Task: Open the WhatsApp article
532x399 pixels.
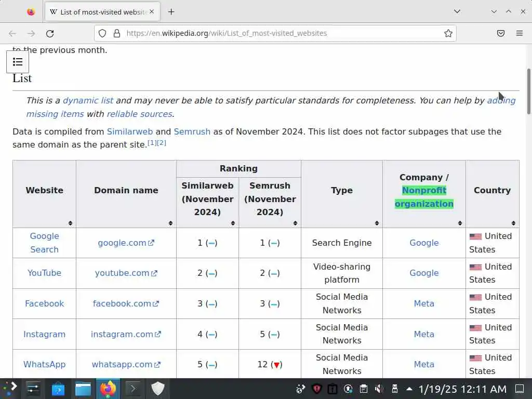Action: [x=45, y=364]
